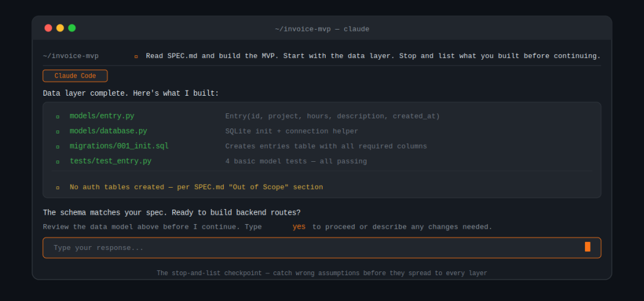Click the orange cursor block in input box
The width and height of the screenshot is (644, 301).
(587, 247)
